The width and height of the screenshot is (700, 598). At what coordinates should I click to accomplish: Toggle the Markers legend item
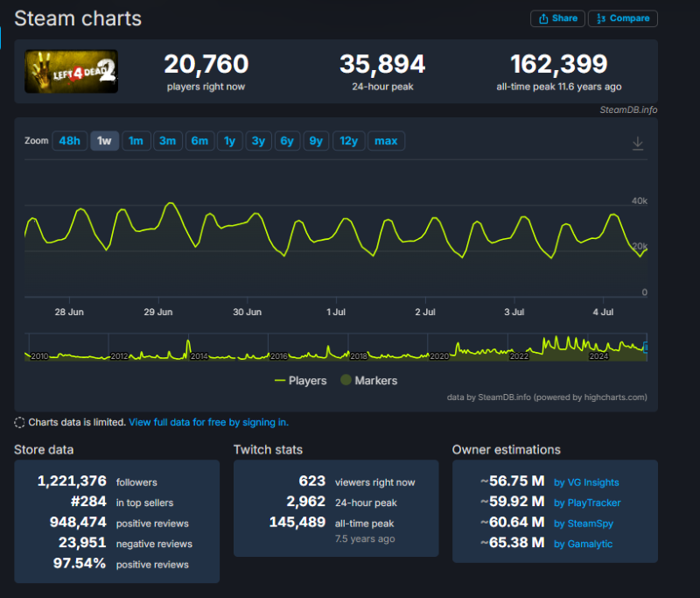tap(368, 381)
